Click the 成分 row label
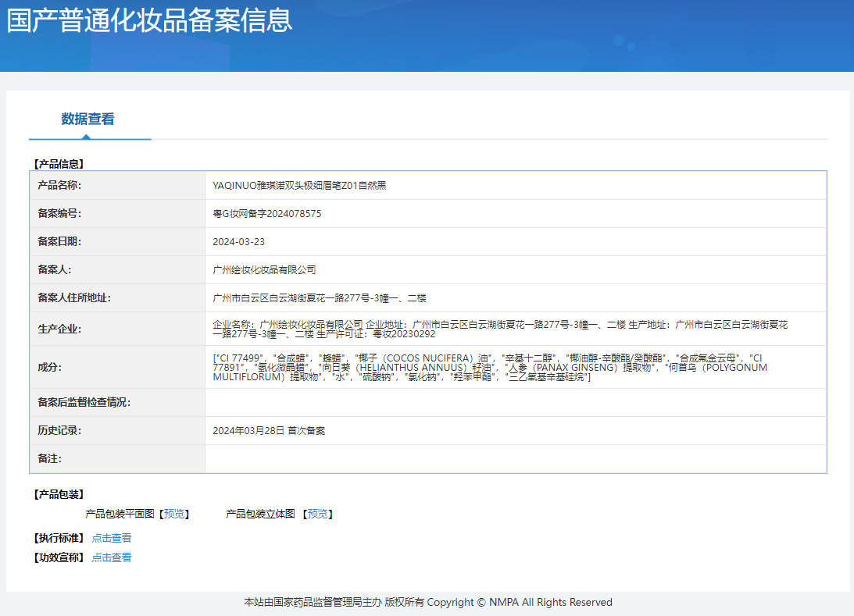The height and width of the screenshot is (616, 854). 49,367
